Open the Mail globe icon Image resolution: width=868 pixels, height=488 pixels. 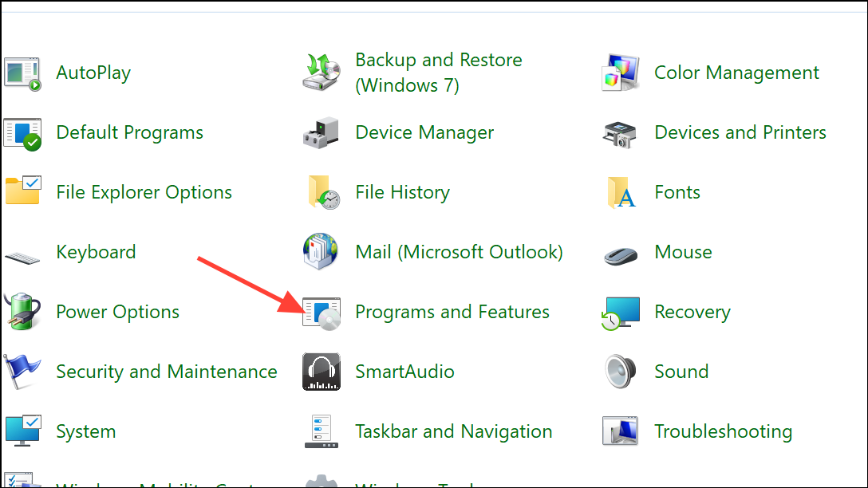pos(321,251)
